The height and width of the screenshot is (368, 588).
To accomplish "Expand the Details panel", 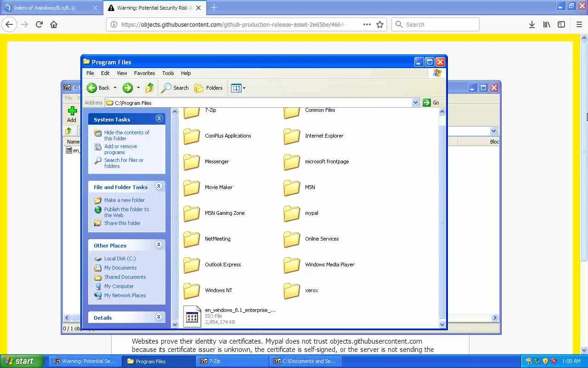I will [159, 317].
